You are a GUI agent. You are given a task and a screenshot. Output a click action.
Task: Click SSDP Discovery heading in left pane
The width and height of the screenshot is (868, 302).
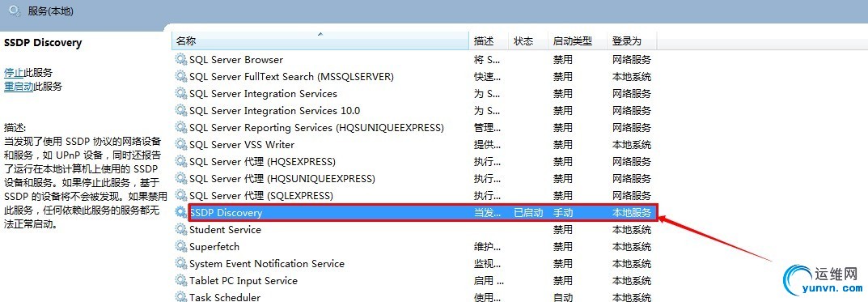coord(43,43)
